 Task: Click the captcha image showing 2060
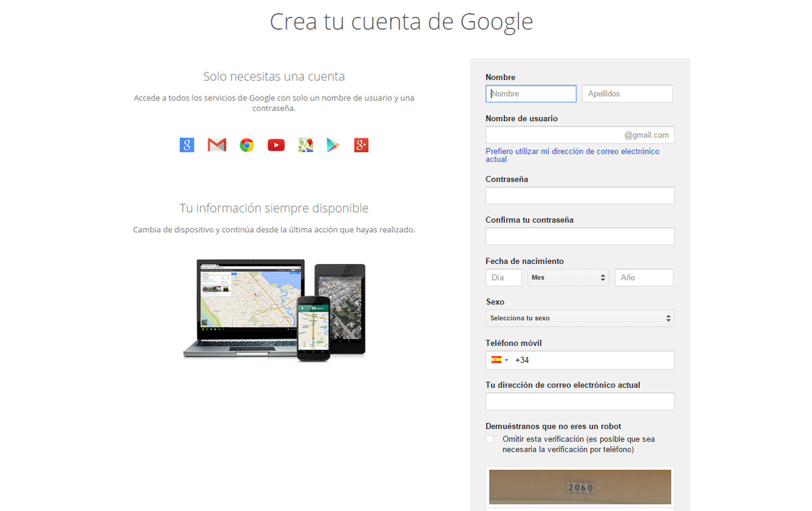pos(580,487)
